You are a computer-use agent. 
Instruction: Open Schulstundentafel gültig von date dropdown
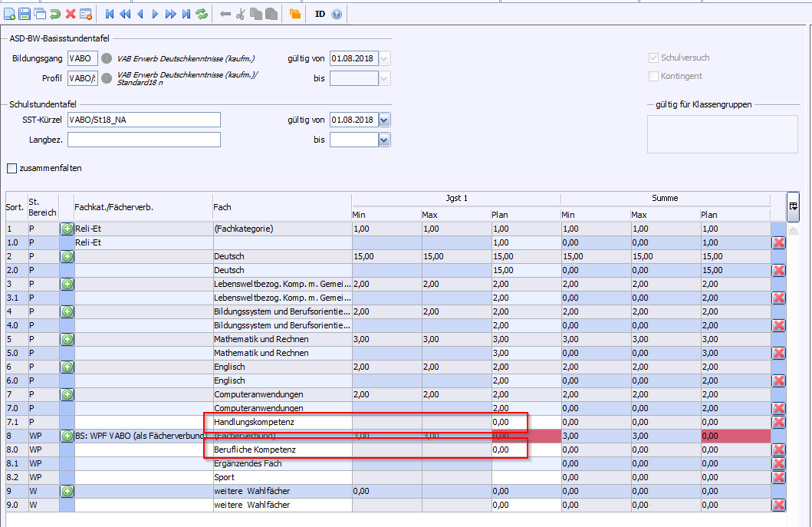click(x=384, y=120)
